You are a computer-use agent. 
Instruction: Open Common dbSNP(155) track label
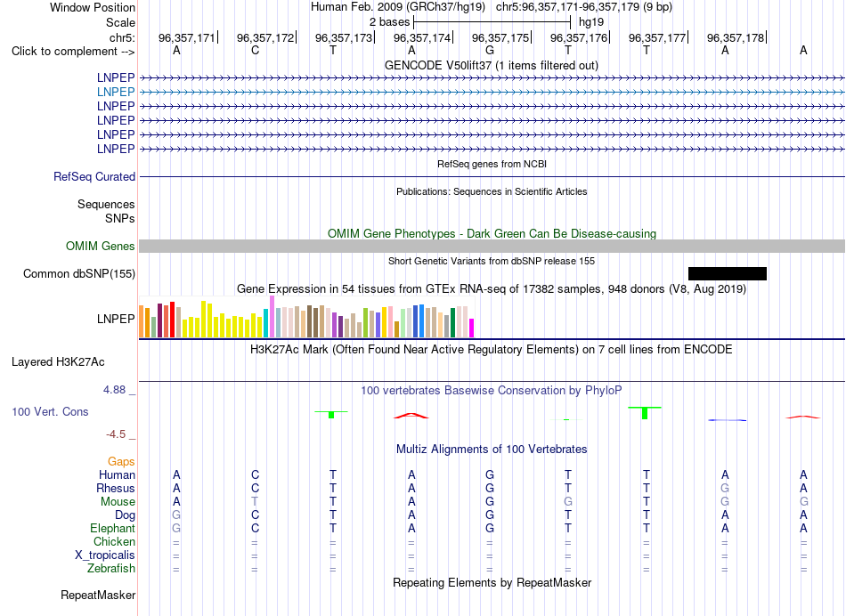(x=78, y=273)
